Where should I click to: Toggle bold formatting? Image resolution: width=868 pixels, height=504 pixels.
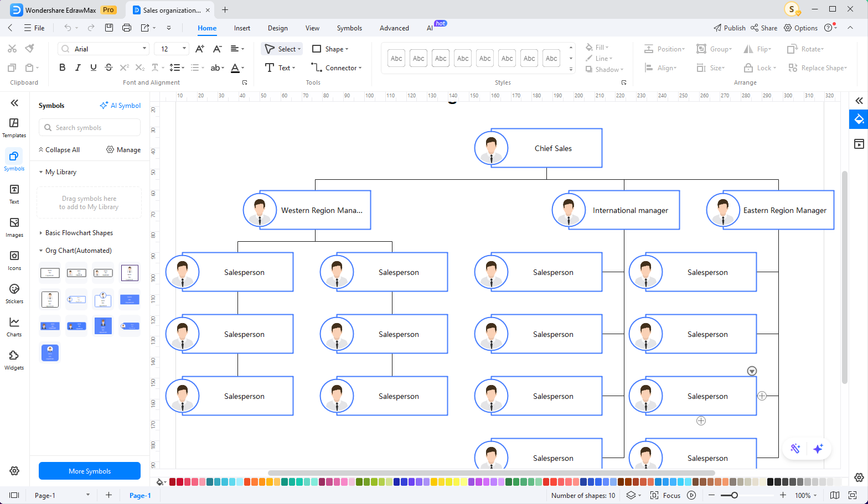[x=62, y=67]
